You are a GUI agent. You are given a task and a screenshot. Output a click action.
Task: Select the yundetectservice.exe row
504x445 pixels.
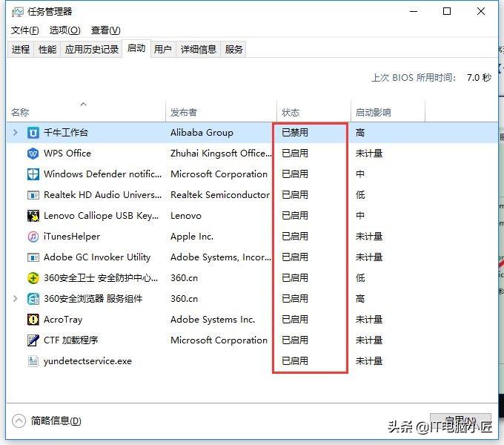point(252,361)
